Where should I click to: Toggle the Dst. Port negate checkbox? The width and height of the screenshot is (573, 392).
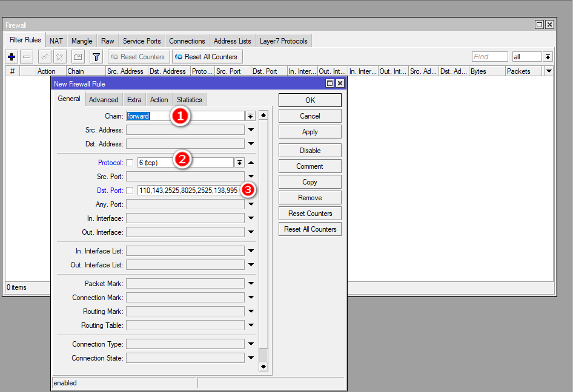click(x=130, y=191)
